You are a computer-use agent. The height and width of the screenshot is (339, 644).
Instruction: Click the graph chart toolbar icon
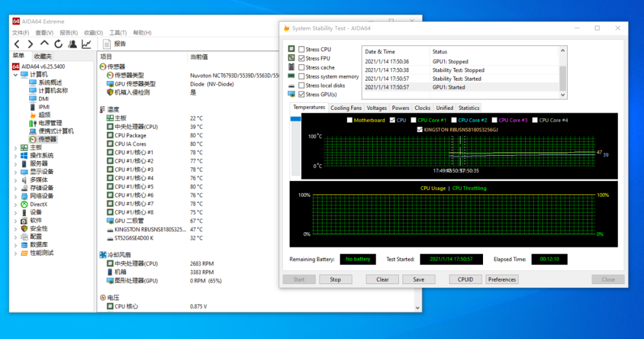(86, 44)
